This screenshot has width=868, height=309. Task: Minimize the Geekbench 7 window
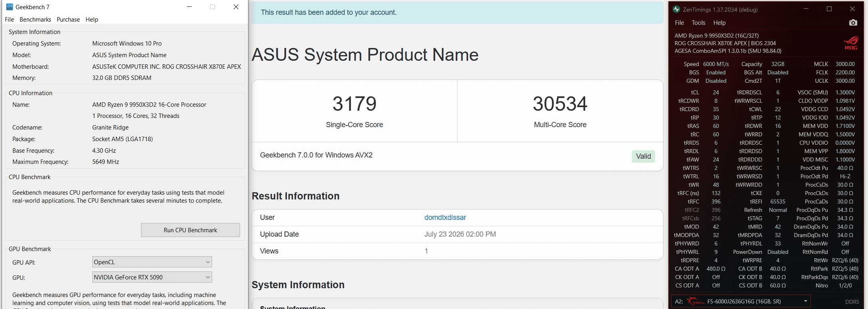click(x=189, y=7)
